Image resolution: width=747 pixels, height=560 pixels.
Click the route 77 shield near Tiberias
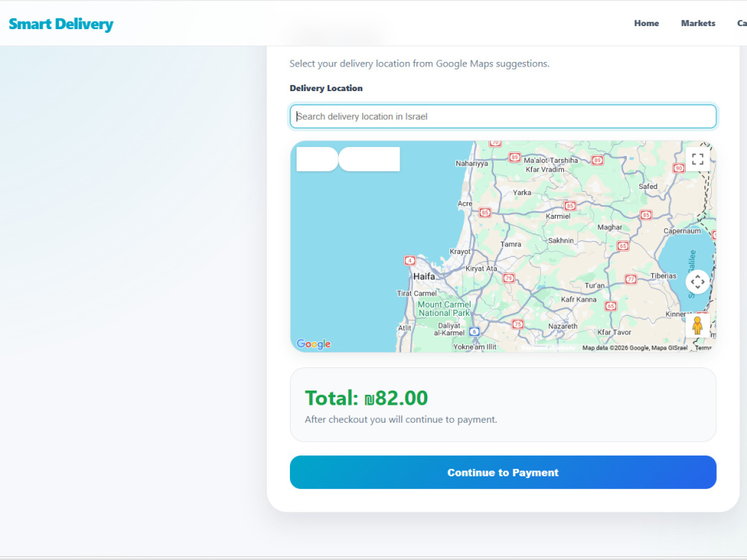click(630, 279)
